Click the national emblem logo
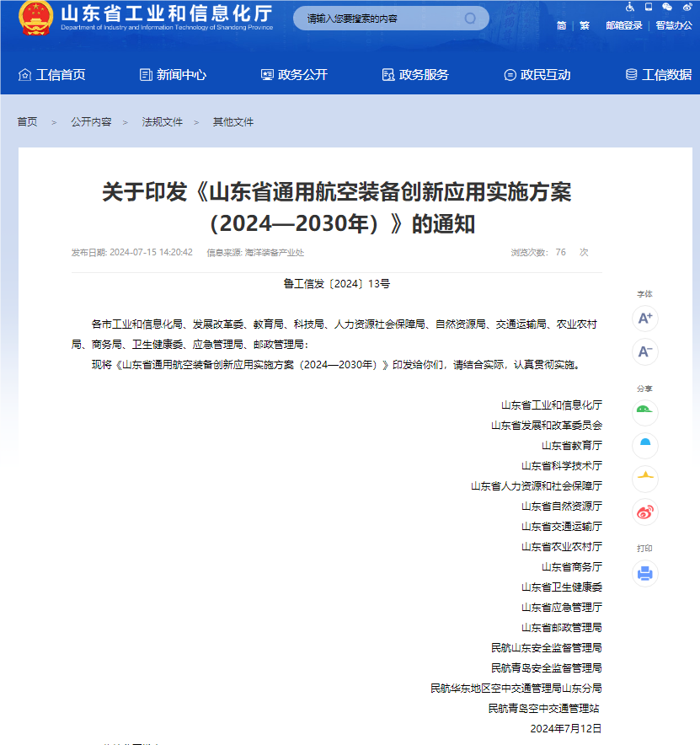The image size is (700, 745). pyautogui.click(x=35, y=18)
